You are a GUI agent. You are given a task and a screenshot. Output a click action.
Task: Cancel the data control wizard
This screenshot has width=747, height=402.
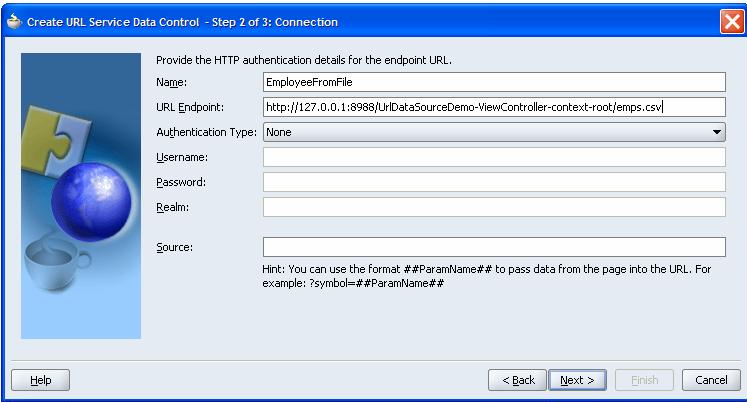click(x=710, y=380)
